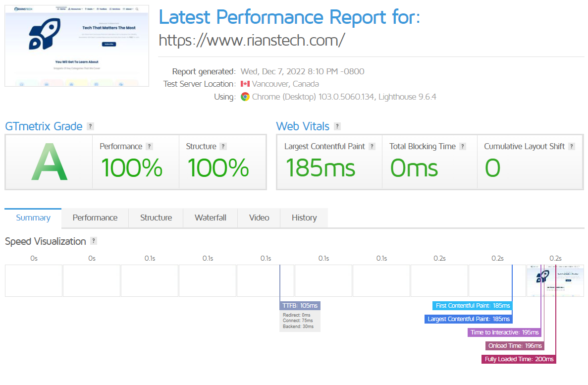This screenshot has height=385, width=588.
Task: Click the Time to Interactive: 195ms marker
Action: (x=504, y=332)
